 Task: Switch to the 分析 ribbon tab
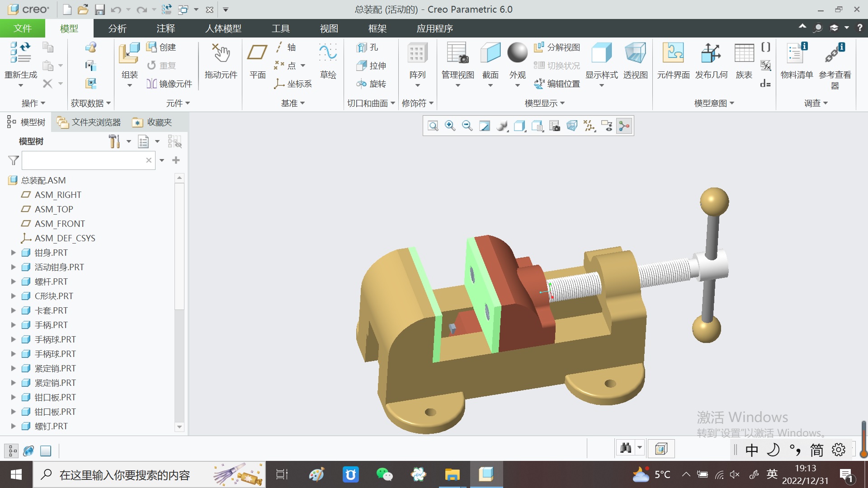pos(118,28)
